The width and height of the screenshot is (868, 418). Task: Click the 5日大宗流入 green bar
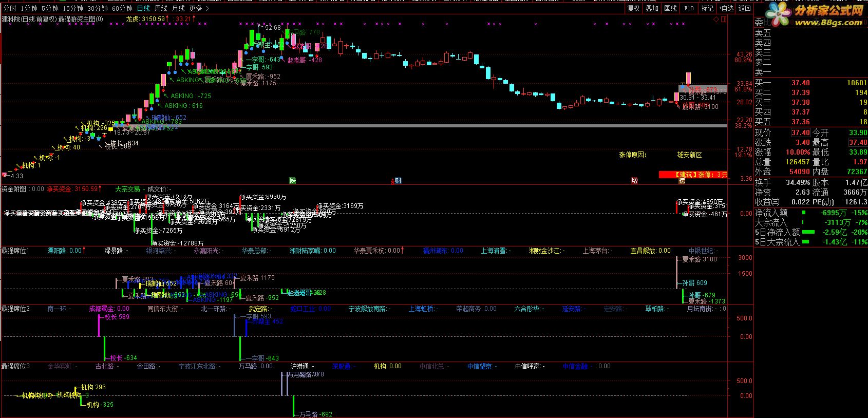tap(806, 242)
